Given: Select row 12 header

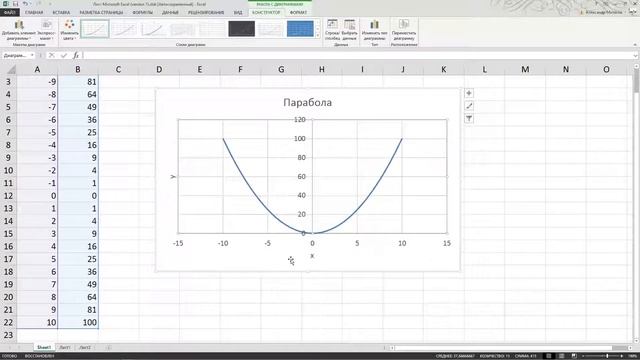Looking at the screenshot, I should coord(8,196).
